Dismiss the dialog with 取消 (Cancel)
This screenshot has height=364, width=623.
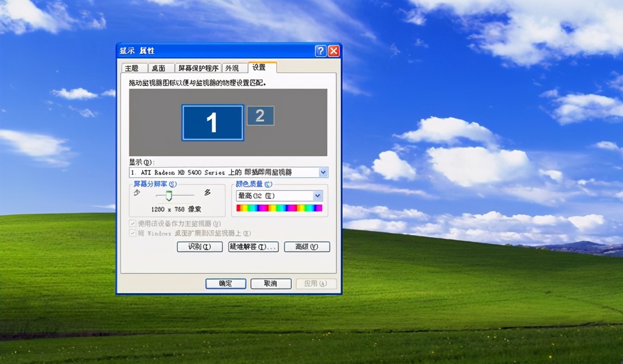point(271,284)
